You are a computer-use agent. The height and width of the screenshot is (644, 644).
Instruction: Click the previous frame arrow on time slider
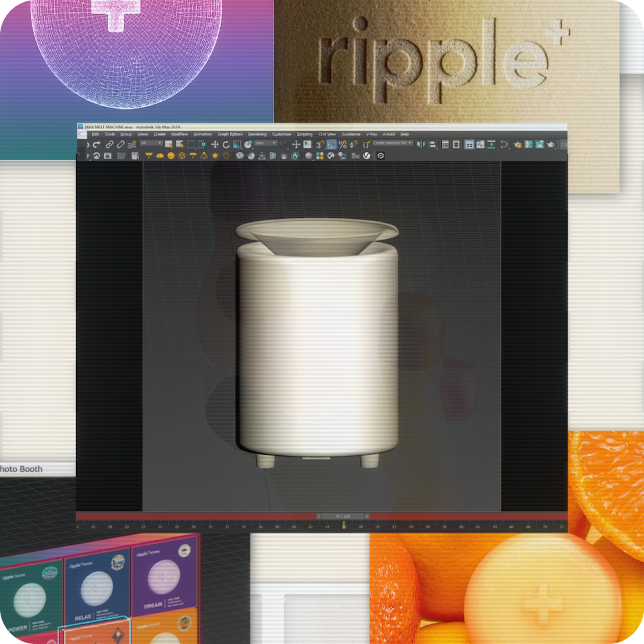coord(319,516)
